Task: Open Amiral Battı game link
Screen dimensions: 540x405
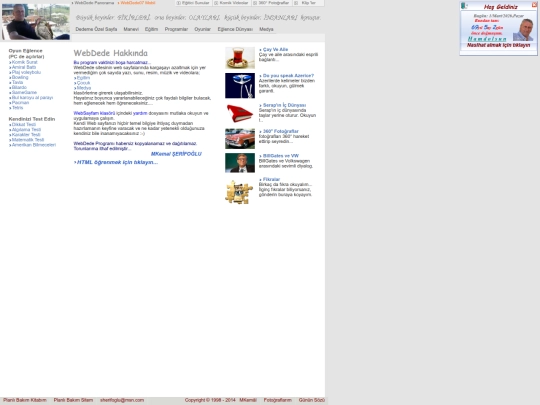Action: tap(24, 68)
